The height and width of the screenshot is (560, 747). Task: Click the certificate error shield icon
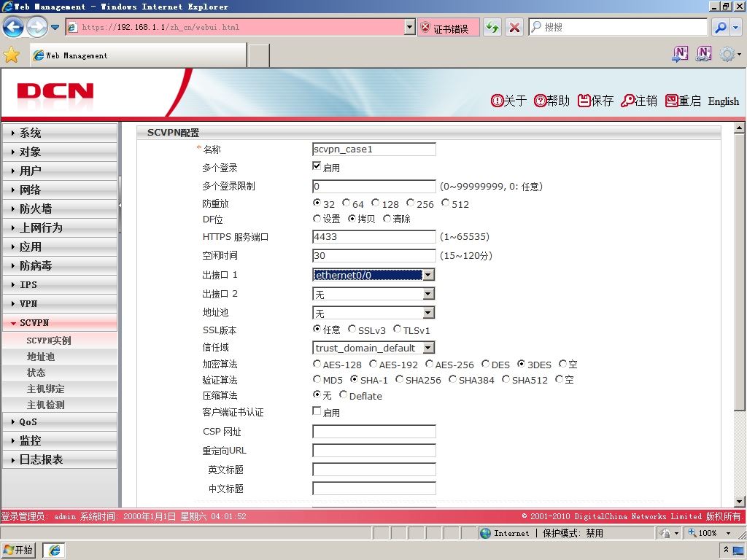click(425, 28)
